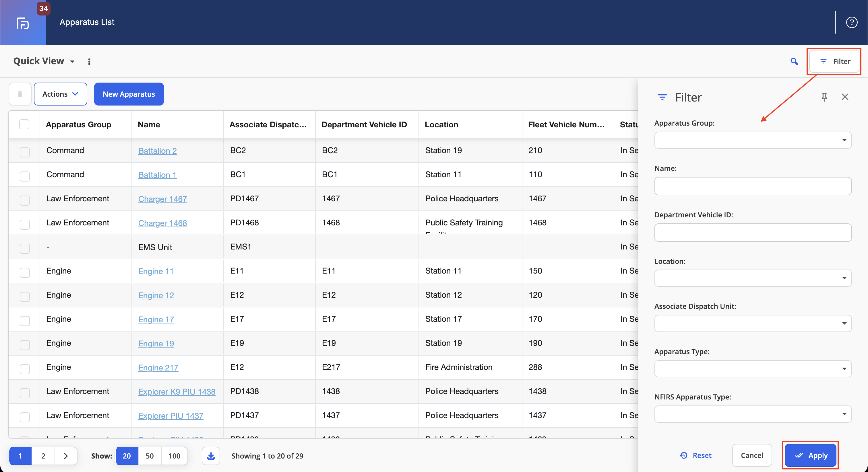The image size is (868, 472).
Task: Create a New Apparatus
Action: pos(129,94)
